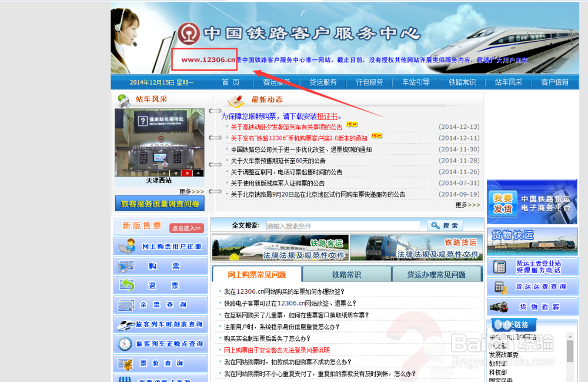
Task: Click the green return arrow icon for 退票
Action: click(127, 285)
